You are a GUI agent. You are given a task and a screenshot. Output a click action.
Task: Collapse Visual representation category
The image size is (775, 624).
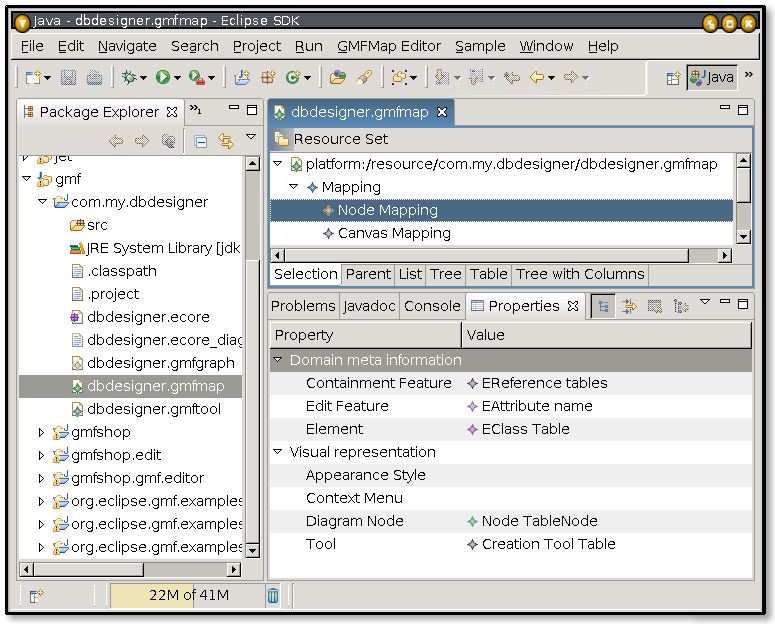point(278,452)
